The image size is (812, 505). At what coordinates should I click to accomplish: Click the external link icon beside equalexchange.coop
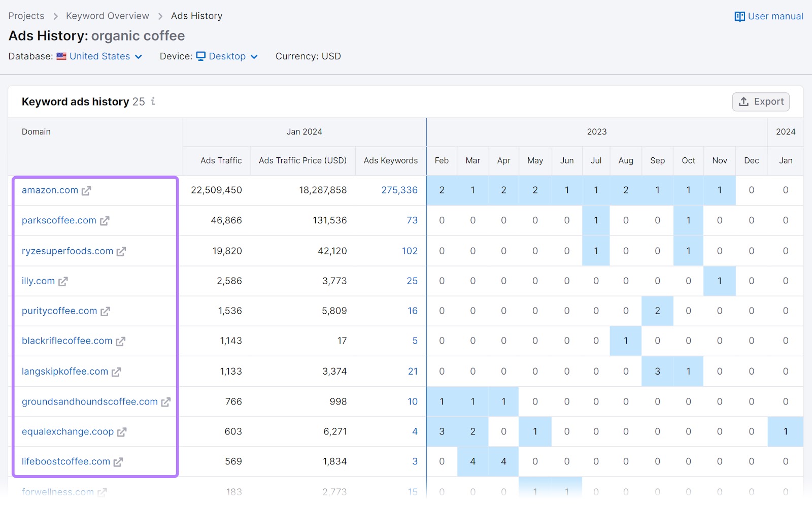click(x=121, y=432)
